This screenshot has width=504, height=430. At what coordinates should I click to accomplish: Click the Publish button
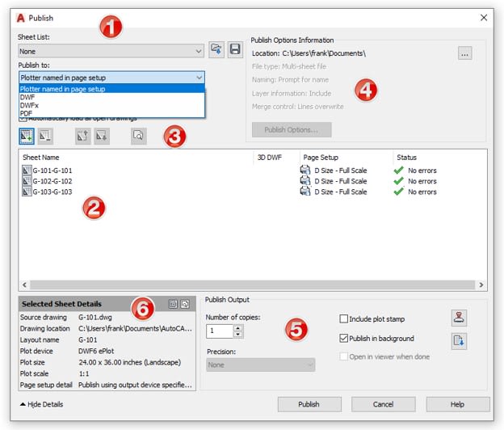tap(309, 404)
